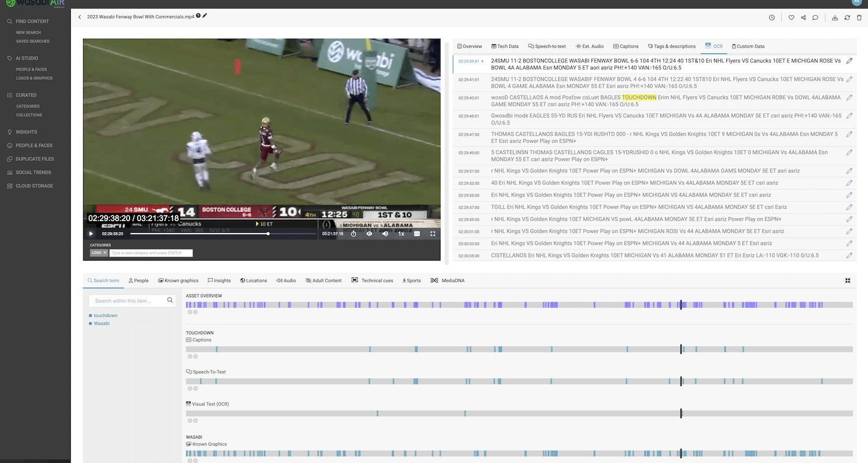Switch to the Overview tab

coord(469,46)
